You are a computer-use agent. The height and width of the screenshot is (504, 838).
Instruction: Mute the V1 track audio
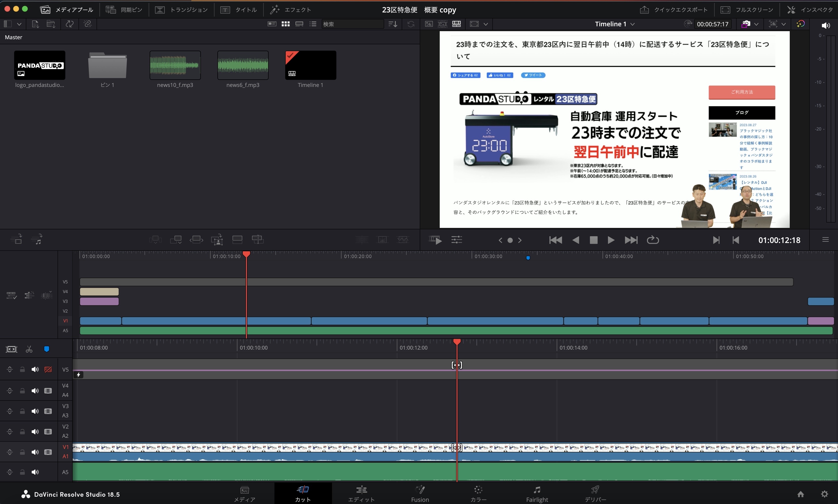(x=35, y=452)
